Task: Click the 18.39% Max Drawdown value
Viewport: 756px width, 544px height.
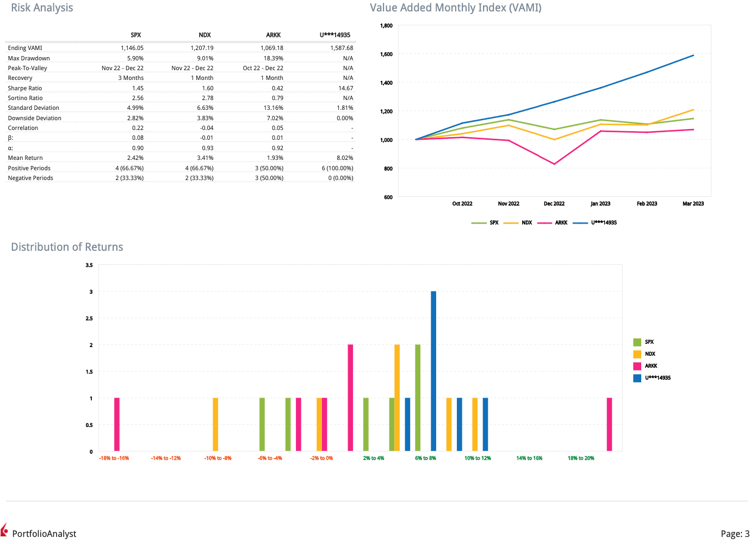Action: tap(274, 58)
